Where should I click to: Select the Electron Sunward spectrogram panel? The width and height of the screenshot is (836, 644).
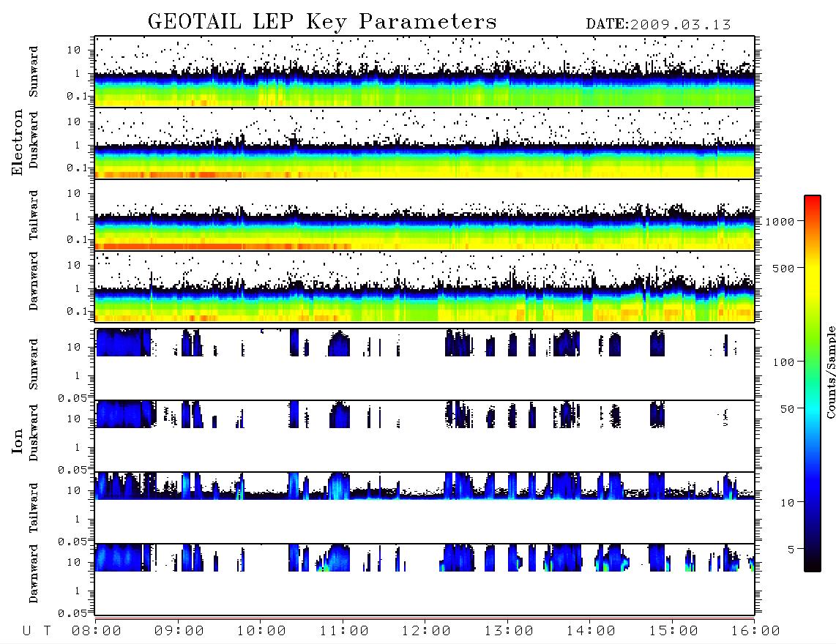tap(425, 72)
